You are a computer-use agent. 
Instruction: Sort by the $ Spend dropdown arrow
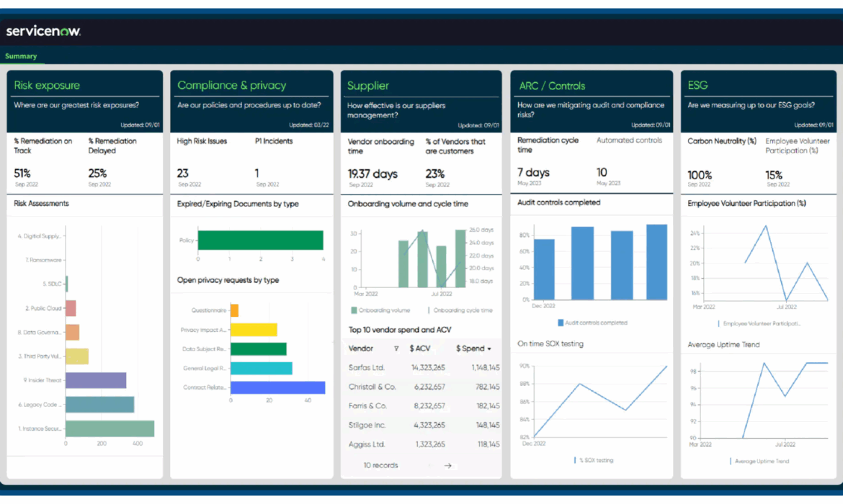pyautogui.click(x=489, y=348)
